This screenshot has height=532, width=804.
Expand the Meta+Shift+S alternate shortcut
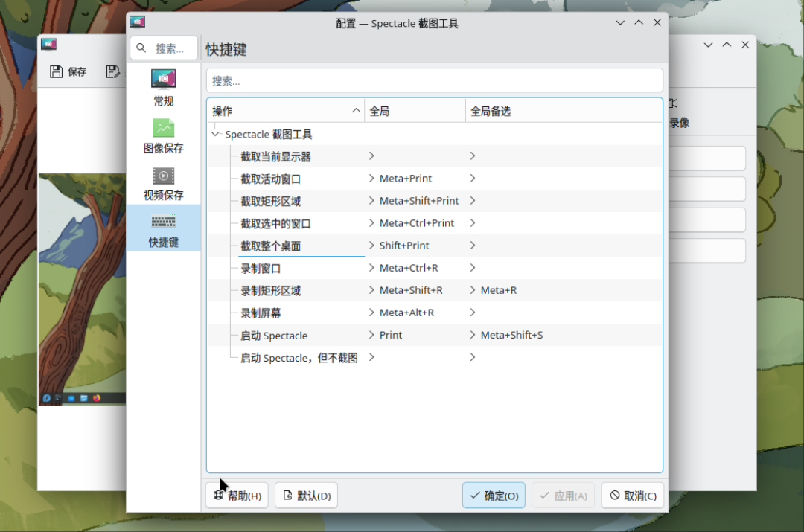pyautogui.click(x=473, y=335)
